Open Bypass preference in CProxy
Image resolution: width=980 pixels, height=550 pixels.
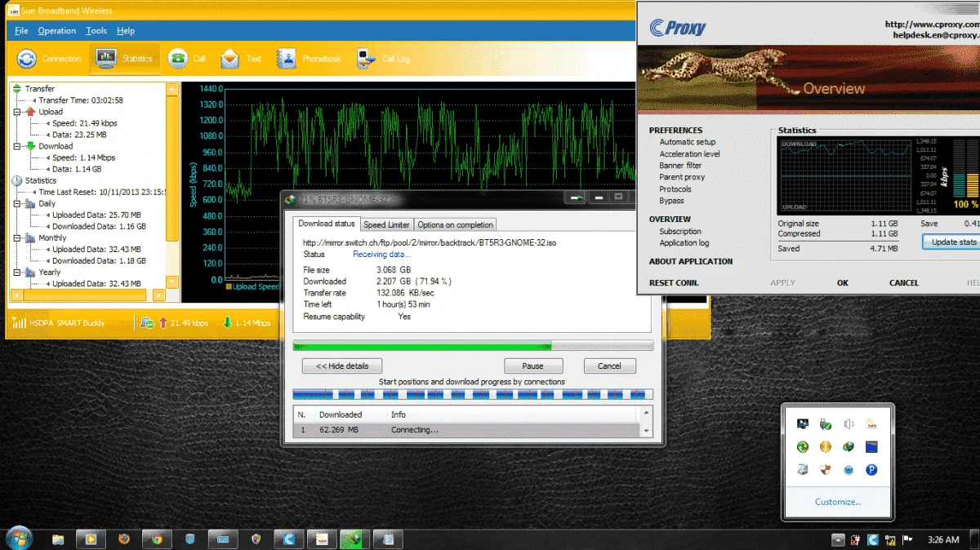coord(671,201)
